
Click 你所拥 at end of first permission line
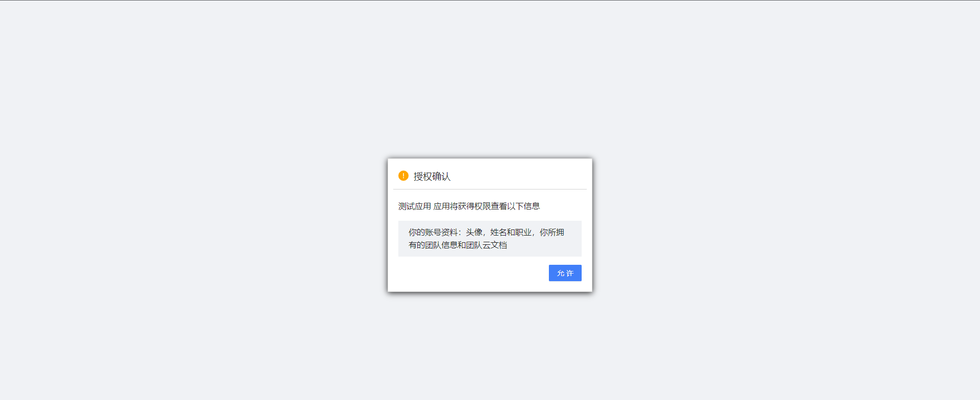coord(551,232)
